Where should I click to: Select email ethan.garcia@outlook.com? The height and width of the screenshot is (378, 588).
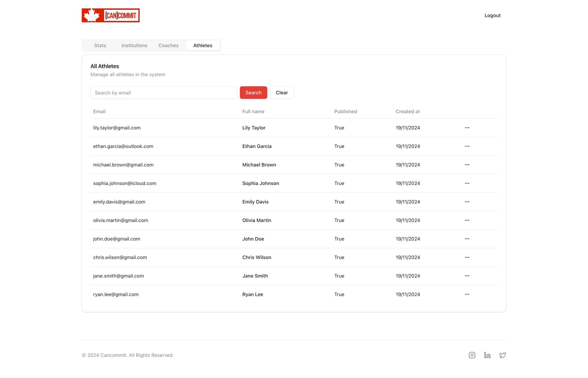[x=123, y=146]
